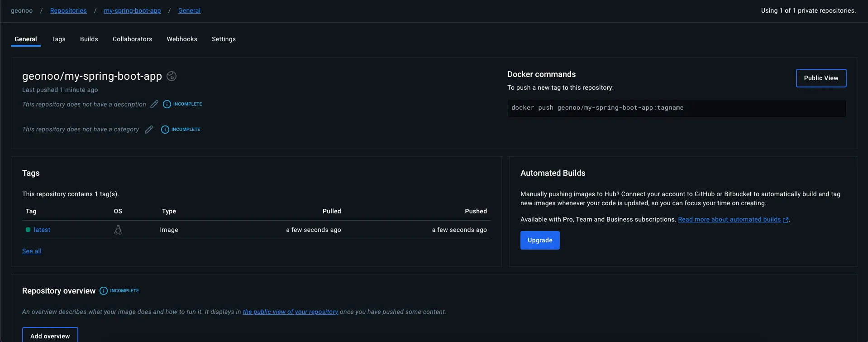Click the Add overview button

pos(50,336)
